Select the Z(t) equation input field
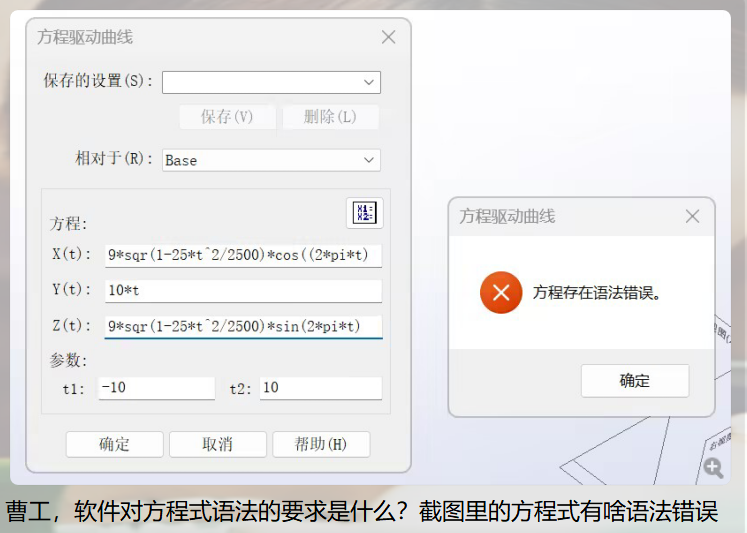This screenshot has width=747, height=533. (243, 326)
